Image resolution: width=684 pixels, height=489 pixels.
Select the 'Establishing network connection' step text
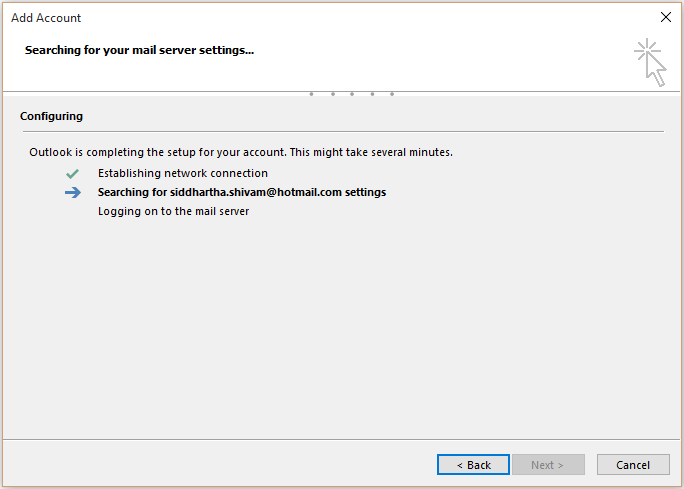tap(183, 173)
